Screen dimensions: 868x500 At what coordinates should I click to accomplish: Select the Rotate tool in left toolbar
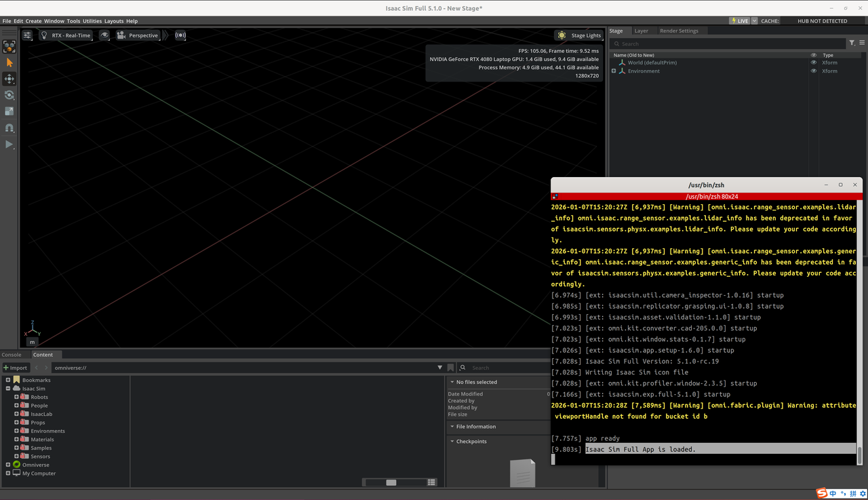9,95
